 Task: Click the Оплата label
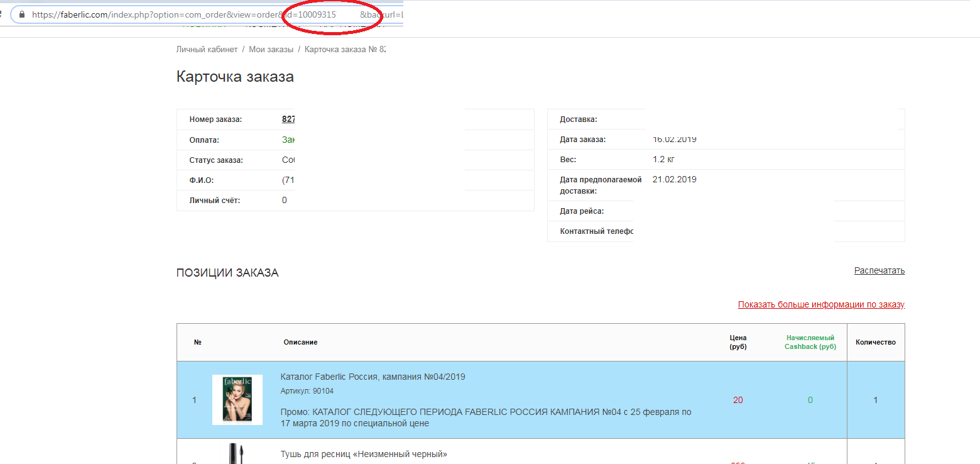click(204, 140)
